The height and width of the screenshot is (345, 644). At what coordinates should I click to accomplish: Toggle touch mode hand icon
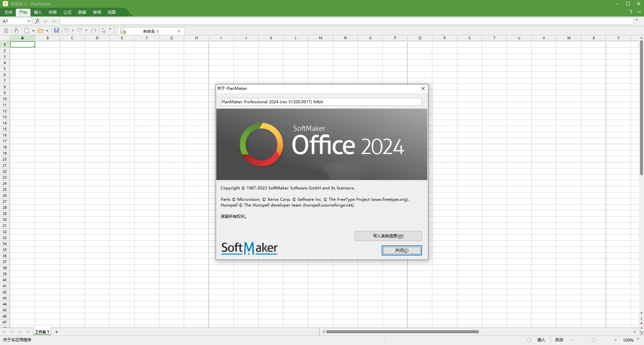[16, 31]
